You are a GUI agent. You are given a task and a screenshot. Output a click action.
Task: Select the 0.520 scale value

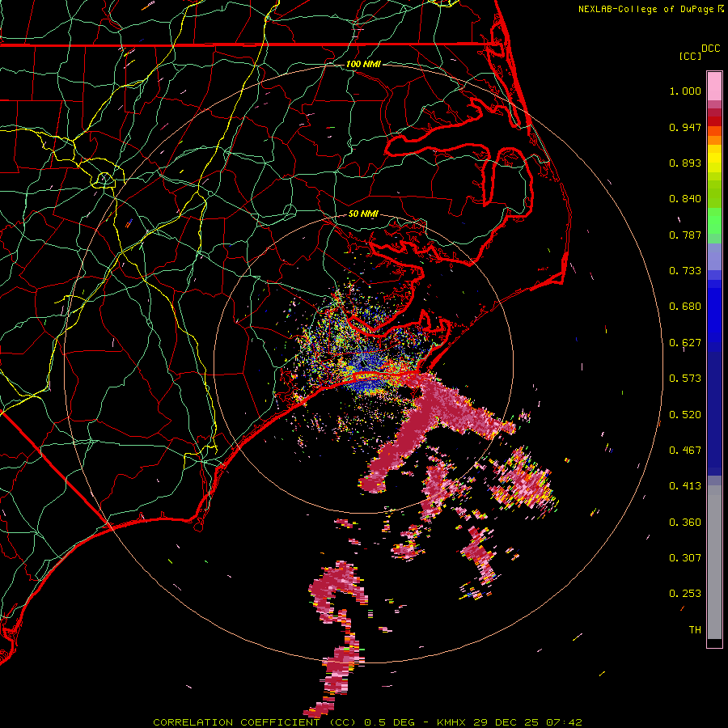pos(685,415)
